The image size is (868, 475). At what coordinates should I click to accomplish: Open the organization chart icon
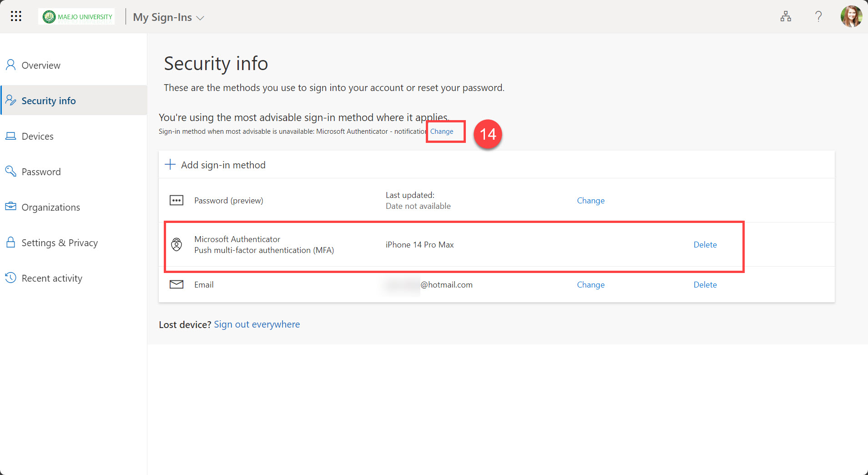(785, 17)
